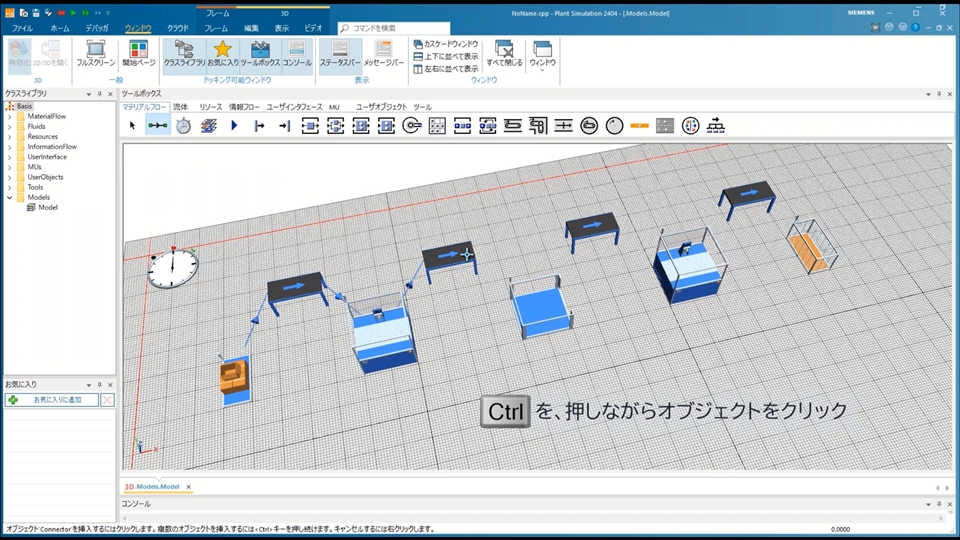Open the Home (ホーム) ribbon tab
This screenshot has width=960, height=540.
[x=60, y=29]
